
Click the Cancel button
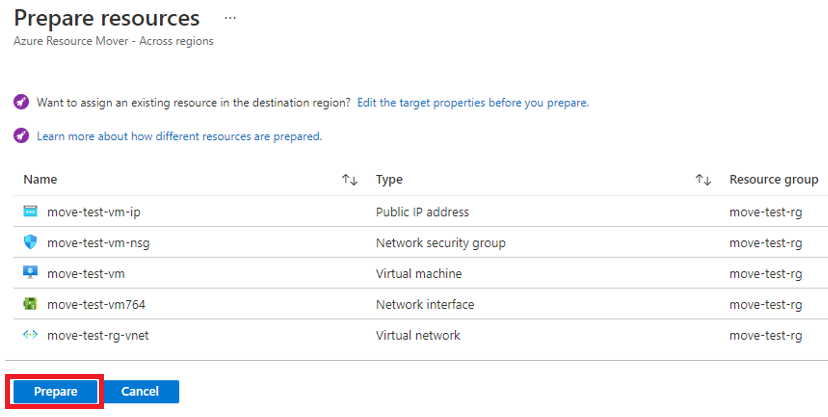(x=140, y=391)
